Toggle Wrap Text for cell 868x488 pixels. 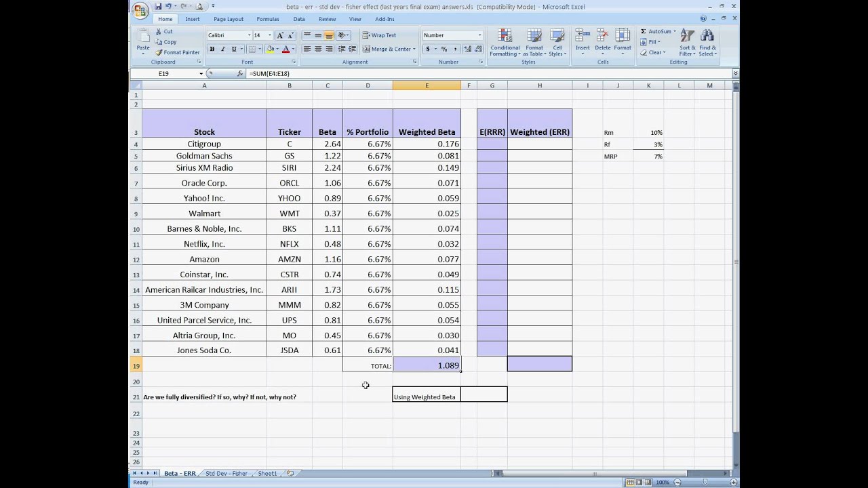(379, 35)
